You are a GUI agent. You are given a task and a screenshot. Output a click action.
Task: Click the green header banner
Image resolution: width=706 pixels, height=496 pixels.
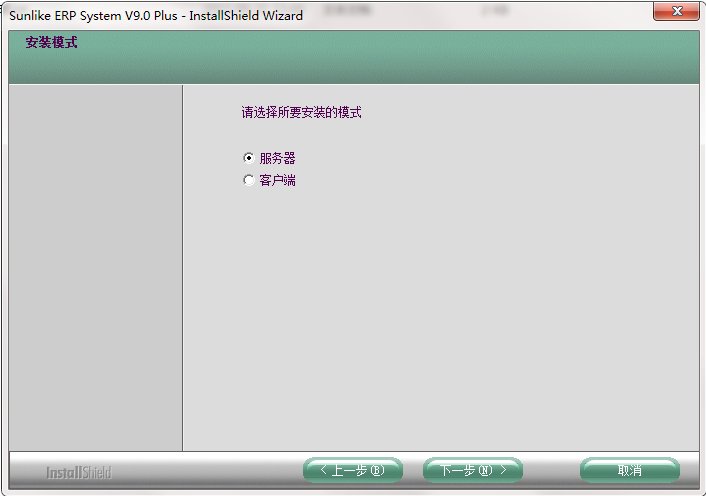pos(400,60)
